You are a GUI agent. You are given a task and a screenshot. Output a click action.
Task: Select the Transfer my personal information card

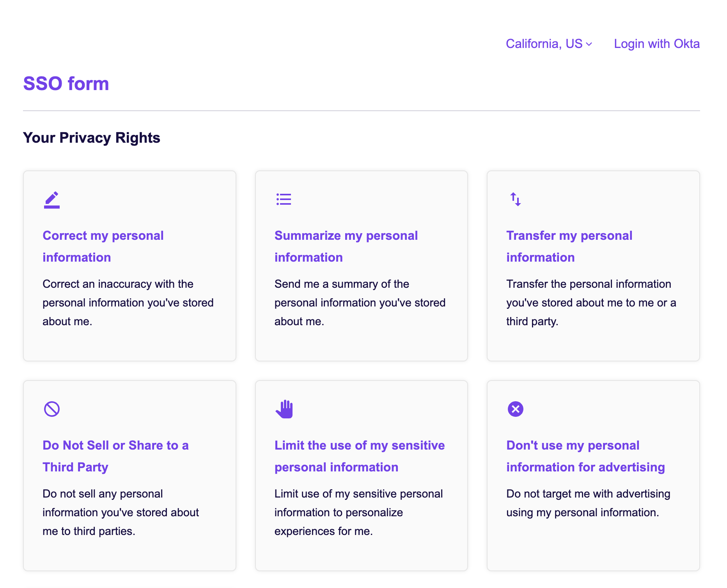click(x=592, y=265)
